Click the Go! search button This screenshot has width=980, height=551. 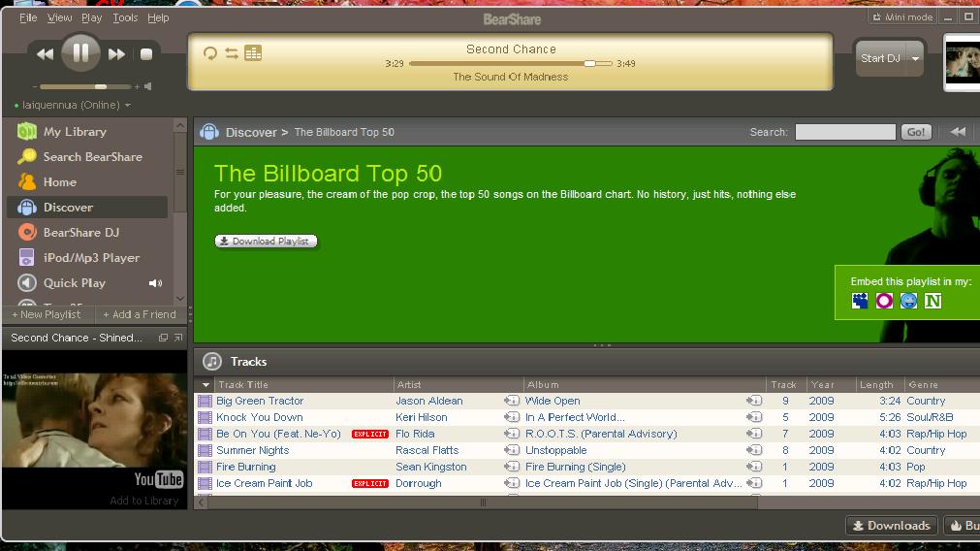click(916, 132)
